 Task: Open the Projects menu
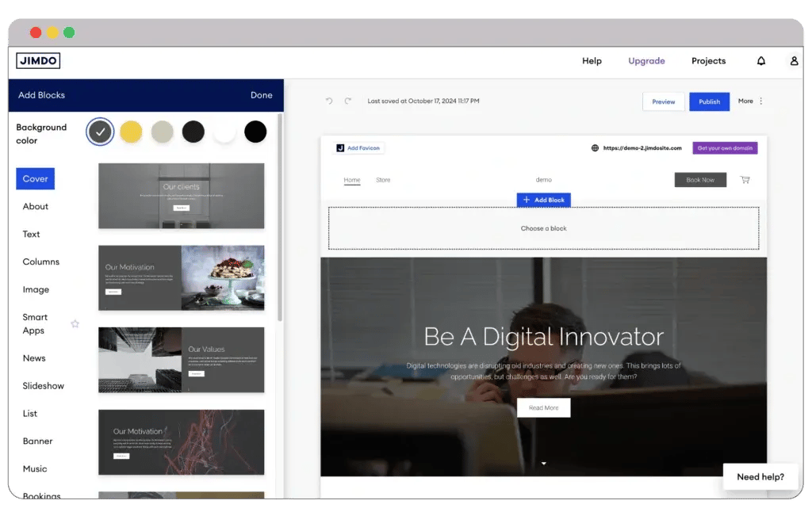(x=708, y=61)
